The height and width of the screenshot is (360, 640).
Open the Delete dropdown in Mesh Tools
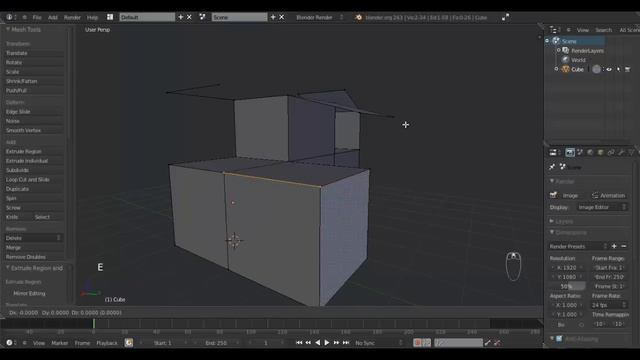click(x=34, y=238)
